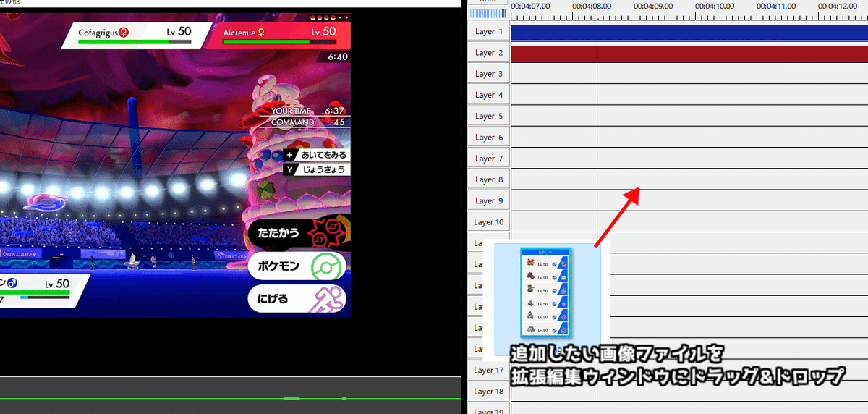Screen dimensions: 868x414
Task: Toggle visibility of Layer 9
Action: point(488,201)
